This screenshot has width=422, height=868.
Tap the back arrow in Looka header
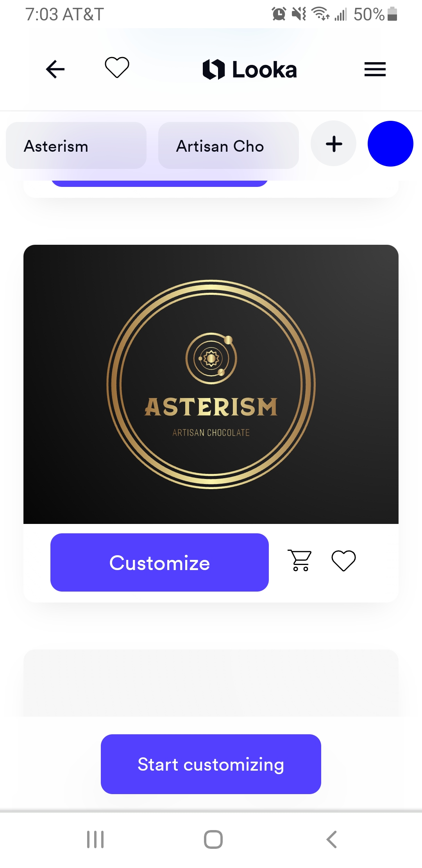[x=55, y=69]
